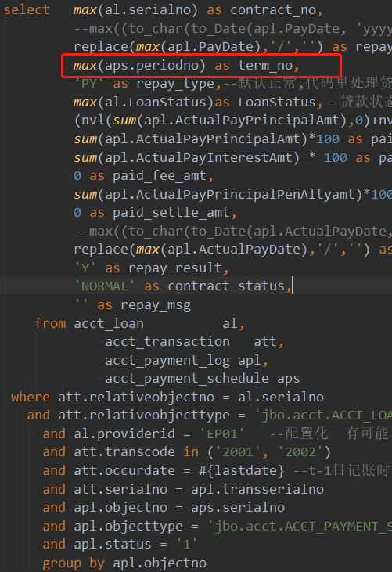
Task: Click 'apl.transserialno' text
Action: pyautogui.click(x=257, y=489)
